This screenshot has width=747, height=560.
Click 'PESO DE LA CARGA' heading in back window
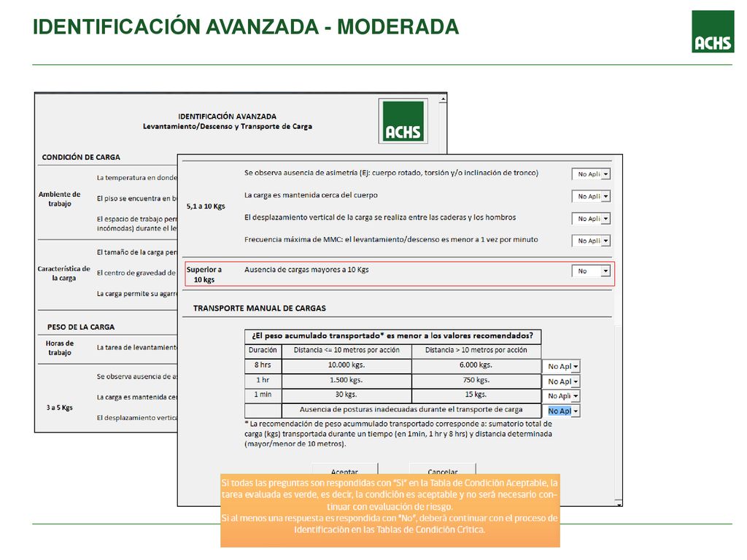pos(81,327)
